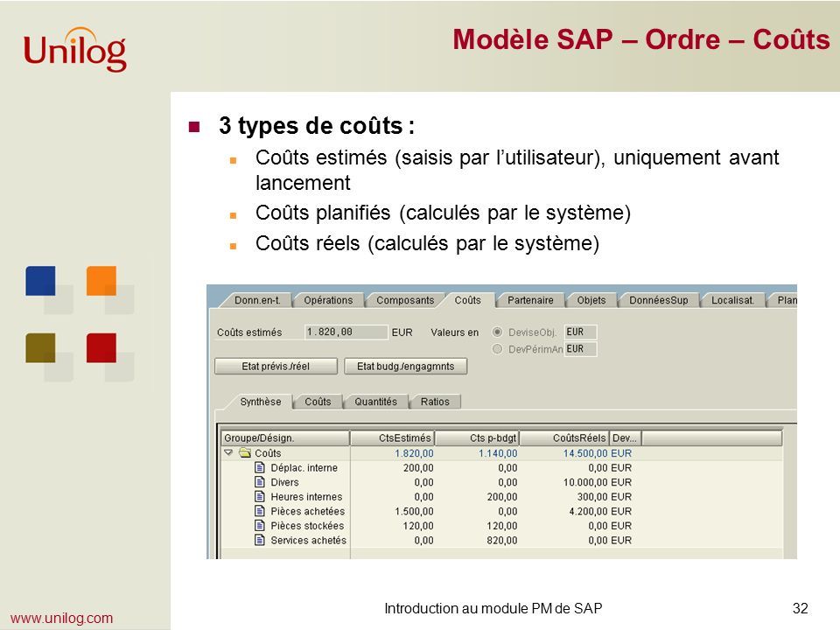Click the 4.200,00 EUR cell for Pièces achetées
The image size is (840, 630).
(x=600, y=511)
